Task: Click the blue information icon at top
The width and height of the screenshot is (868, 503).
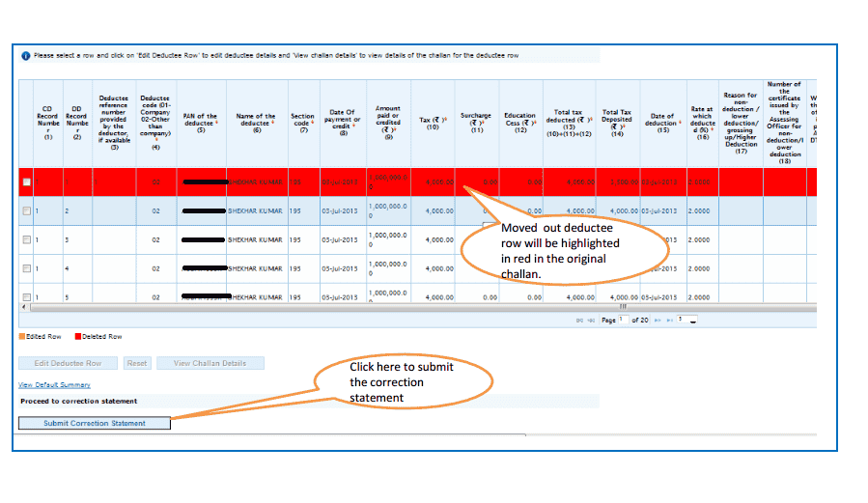Action: [x=25, y=56]
